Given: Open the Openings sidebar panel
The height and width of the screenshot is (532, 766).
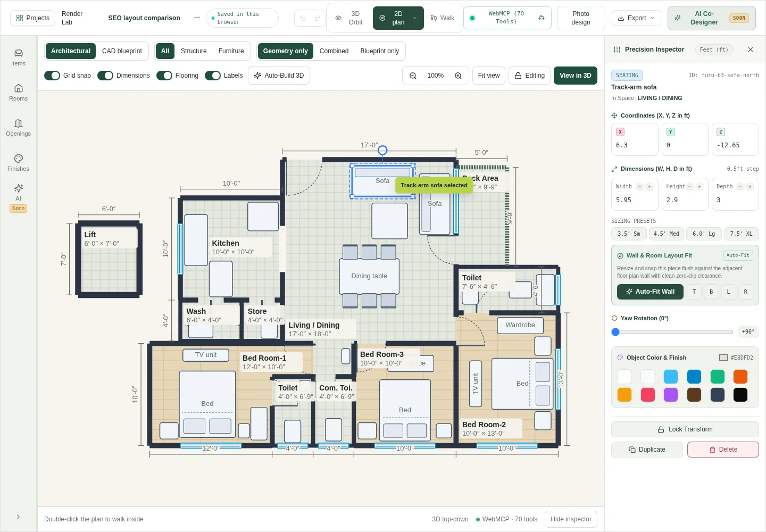Looking at the screenshot, I should coord(18,128).
